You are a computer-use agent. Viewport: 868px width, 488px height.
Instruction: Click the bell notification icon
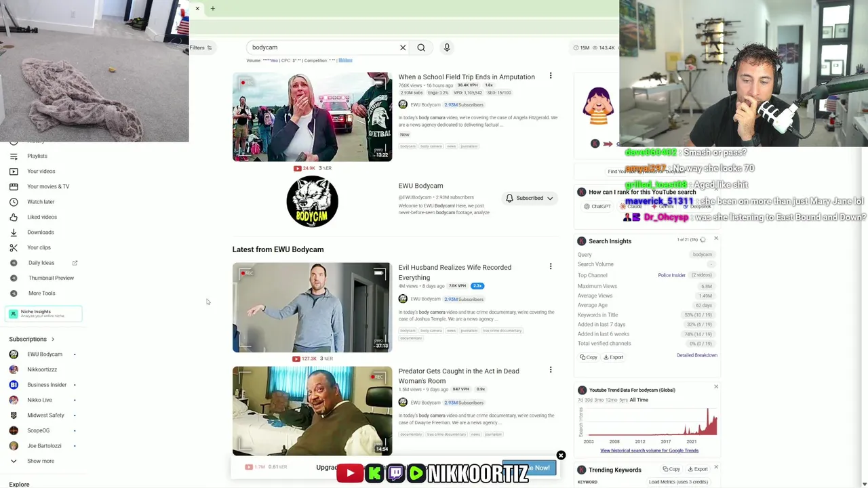click(x=509, y=198)
